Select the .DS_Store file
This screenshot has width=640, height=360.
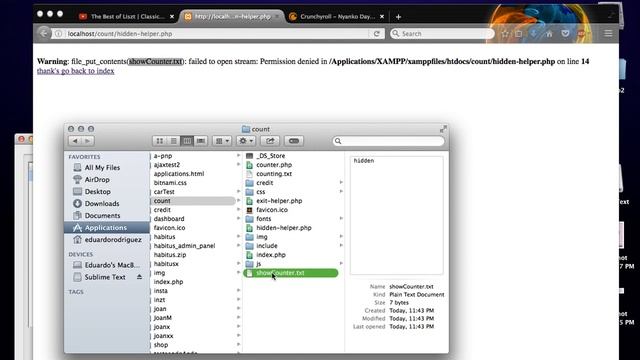pyautogui.click(x=270, y=156)
